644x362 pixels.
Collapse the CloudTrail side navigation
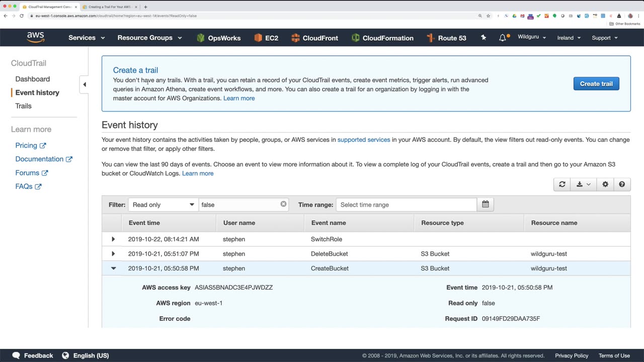click(85, 84)
